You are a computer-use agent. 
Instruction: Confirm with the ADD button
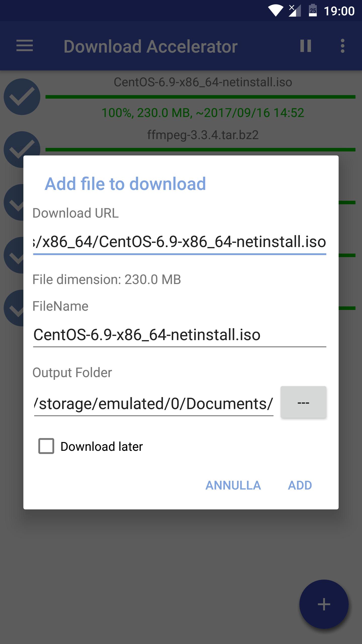pos(300,485)
